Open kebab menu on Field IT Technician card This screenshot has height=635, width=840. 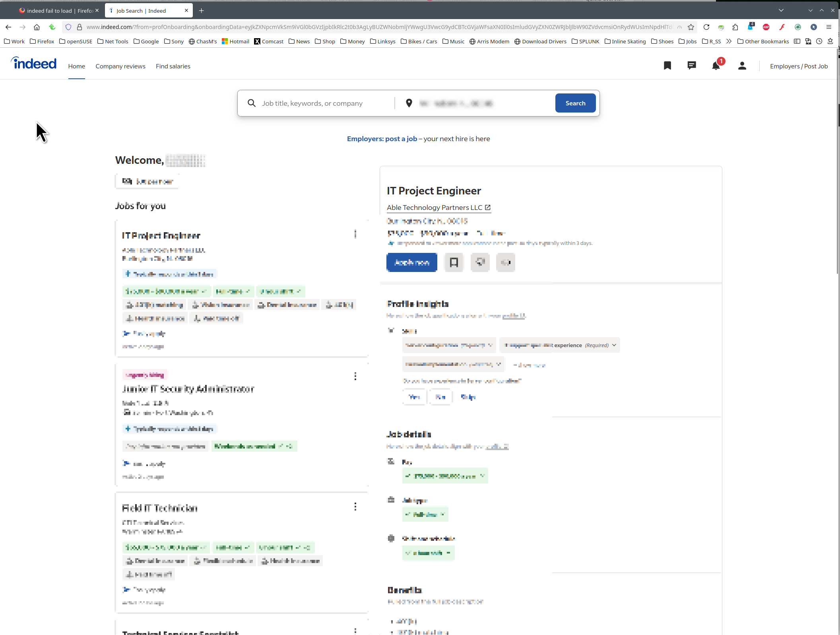[x=355, y=507]
